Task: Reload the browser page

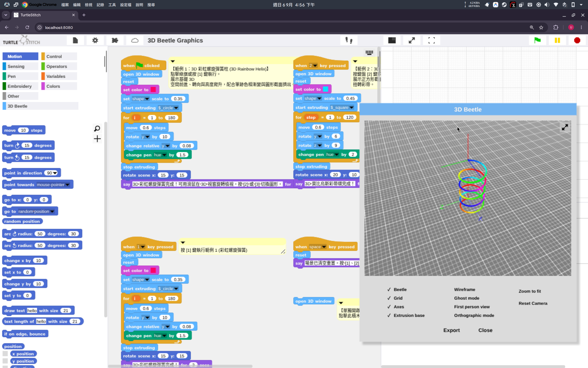Action: coord(27,28)
